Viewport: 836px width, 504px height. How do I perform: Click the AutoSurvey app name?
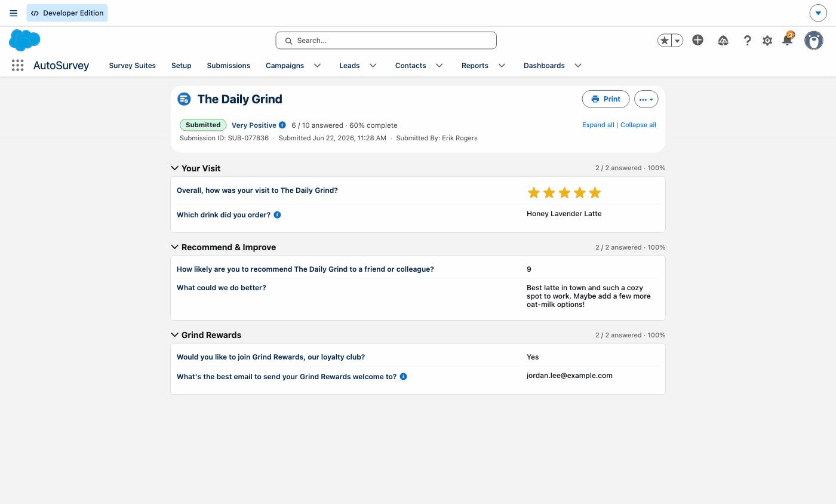tap(61, 66)
